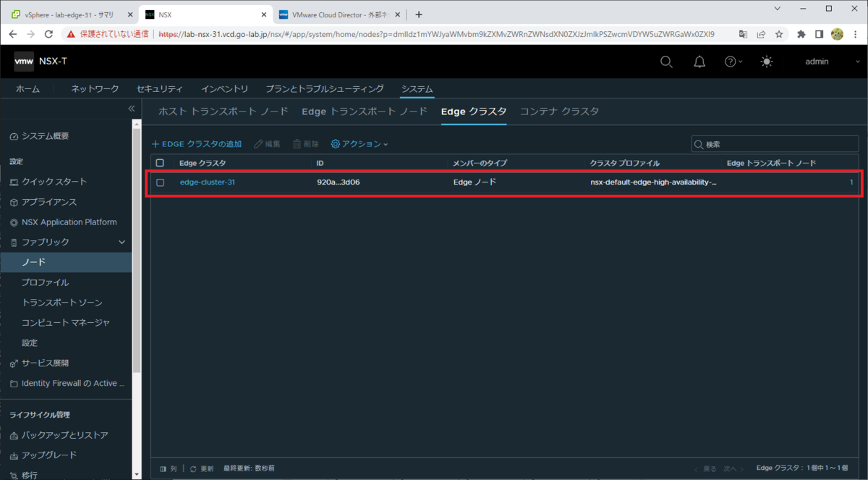Sort by ID column header
The width and height of the screenshot is (868, 480).
pos(320,163)
